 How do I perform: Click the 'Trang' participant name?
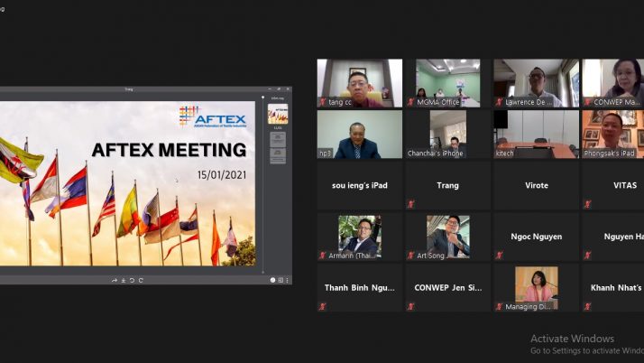447,185
